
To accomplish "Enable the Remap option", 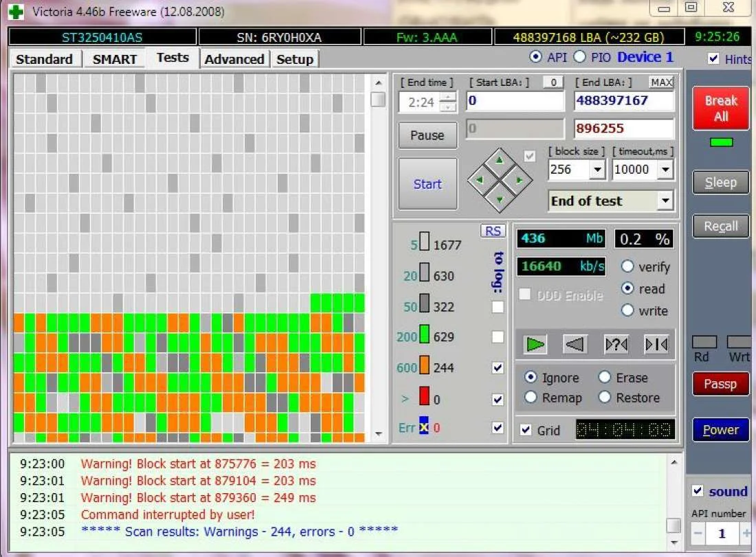I will [531, 398].
